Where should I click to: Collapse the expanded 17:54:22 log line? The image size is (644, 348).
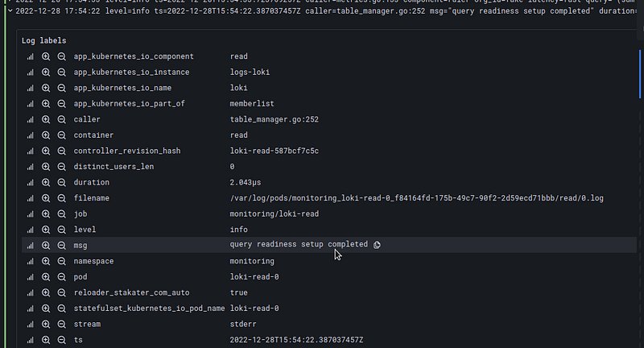point(10,11)
